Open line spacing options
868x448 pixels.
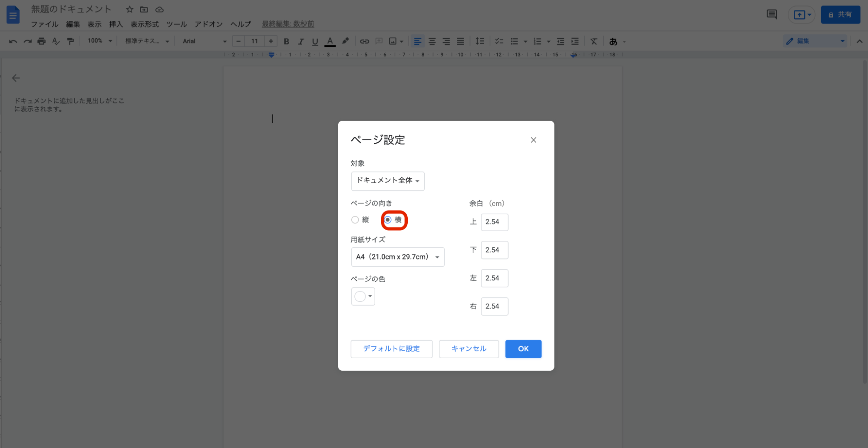coord(480,41)
